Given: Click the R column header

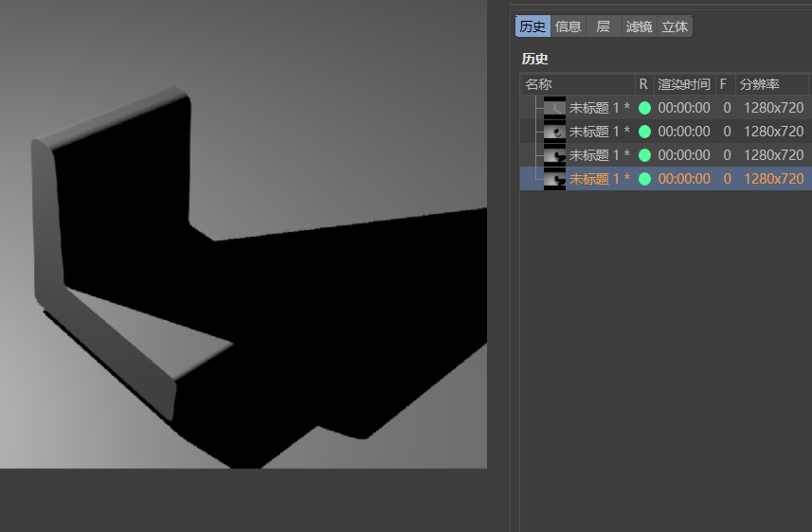Looking at the screenshot, I should [644, 84].
